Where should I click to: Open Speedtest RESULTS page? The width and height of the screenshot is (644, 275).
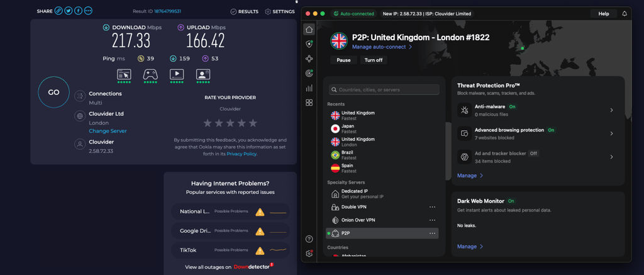click(245, 11)
